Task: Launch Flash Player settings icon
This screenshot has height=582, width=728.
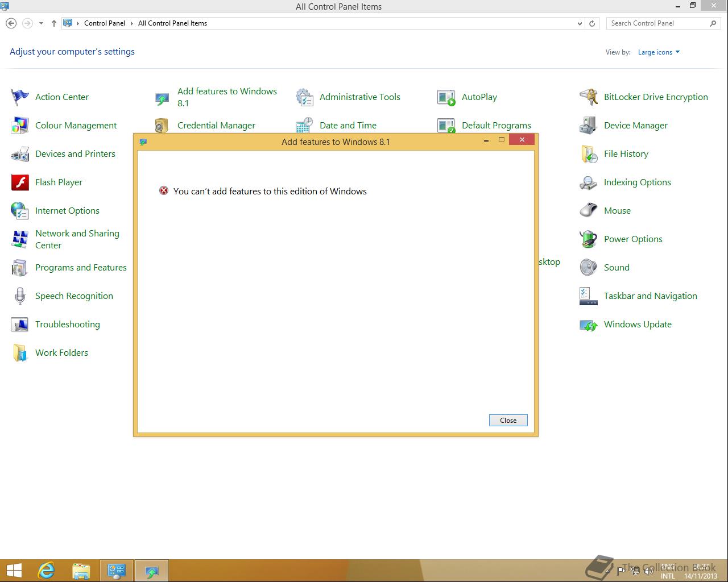Action: 20,182
